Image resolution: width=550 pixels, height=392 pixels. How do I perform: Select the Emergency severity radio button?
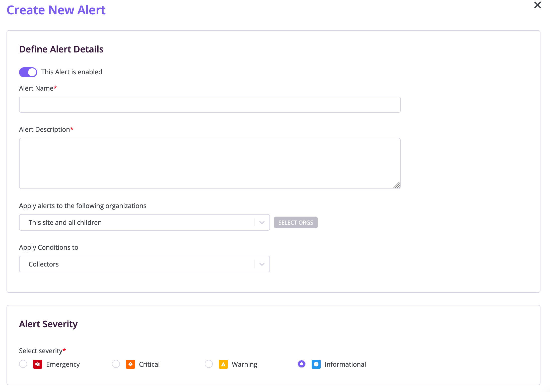pyautogui.click(x=23, y=364)
